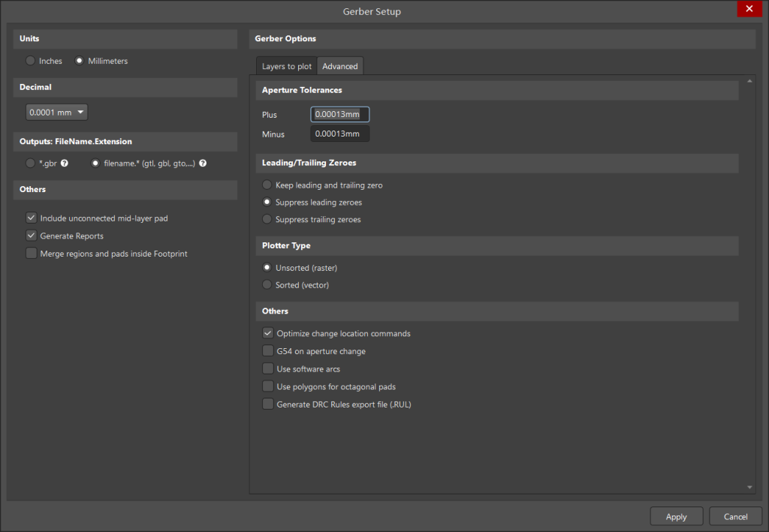This screenshot has width=769, height=532.
Task: Enable Merge regions and pads inside Footprint
Action: [x=32, y=254]
